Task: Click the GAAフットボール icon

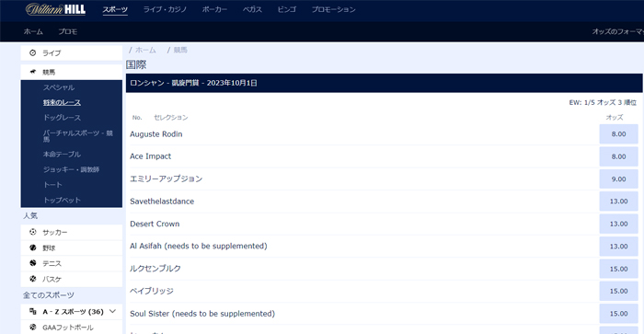Action: pos(33,327)
